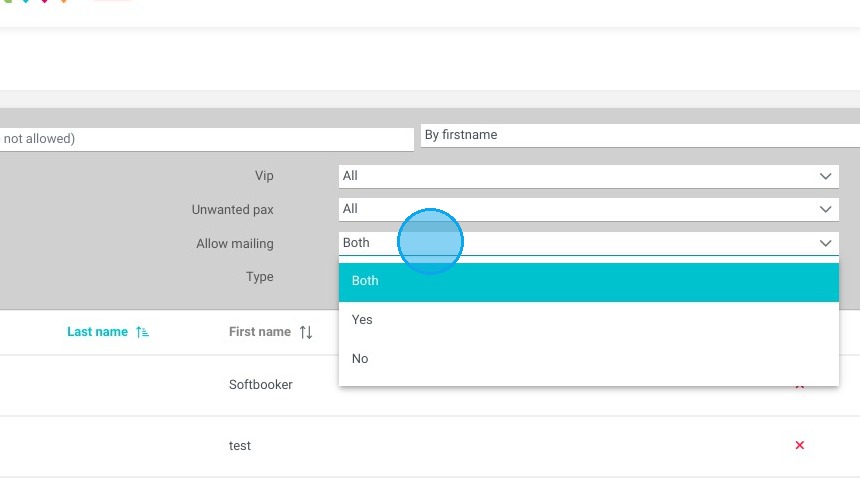Click the Vip label
The height and width of the screenshot is (481, 860).
[x=264, y=176]
